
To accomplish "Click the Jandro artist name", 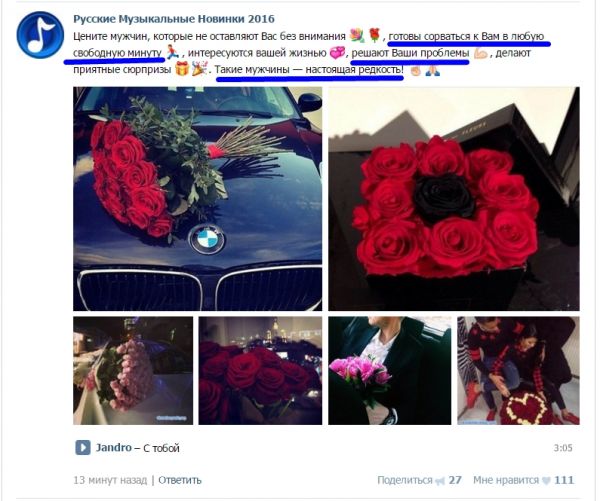I will (x=113, y=447).
